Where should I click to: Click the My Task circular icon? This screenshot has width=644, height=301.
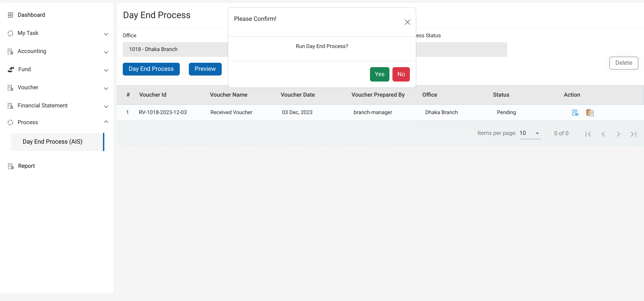click(10, 33)
